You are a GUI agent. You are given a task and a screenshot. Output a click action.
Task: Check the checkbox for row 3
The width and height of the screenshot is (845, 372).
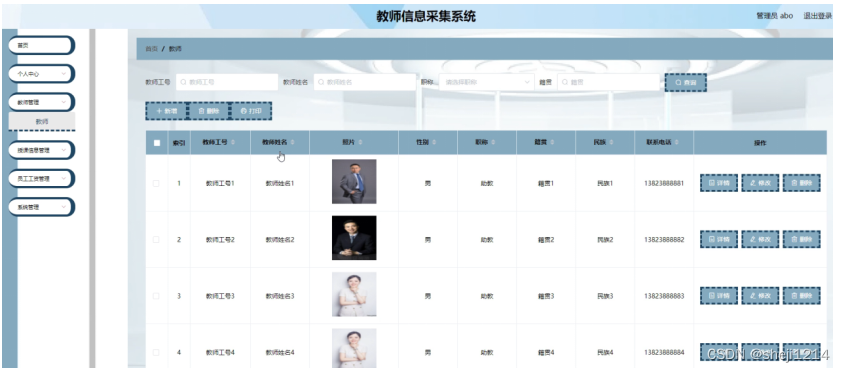click(x=156, y=296)
